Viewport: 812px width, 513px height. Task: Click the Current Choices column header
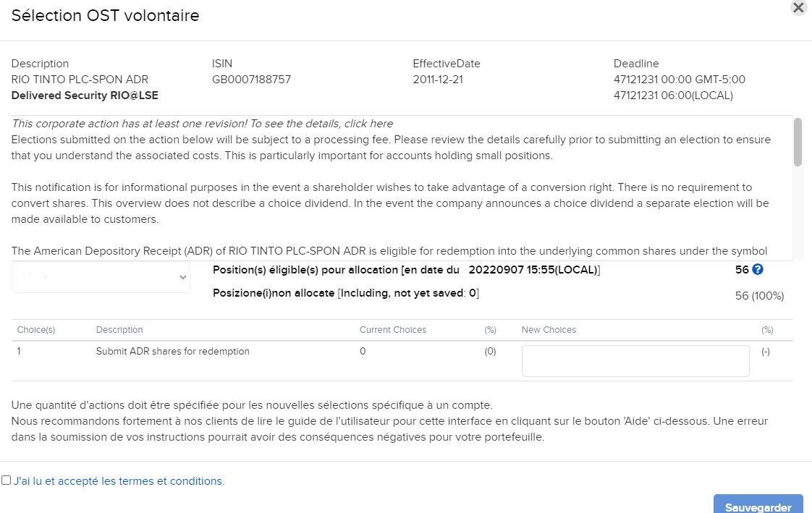pyautogui.click(x=392, y=330)
